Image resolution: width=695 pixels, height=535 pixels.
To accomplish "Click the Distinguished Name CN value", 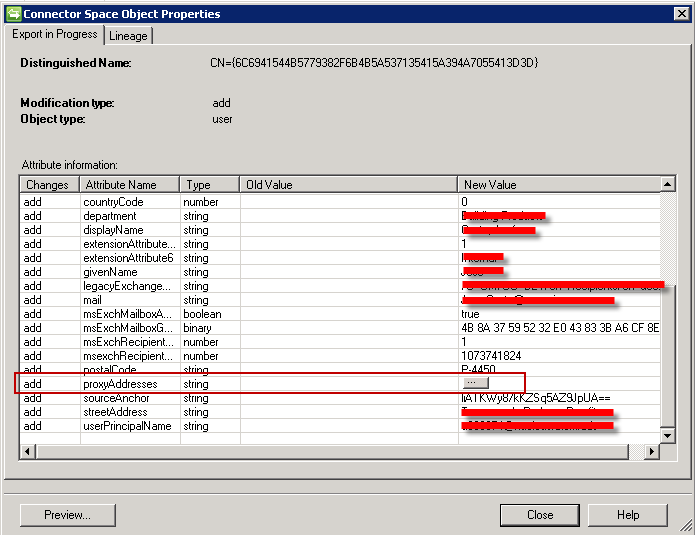I will click(374, 62).
